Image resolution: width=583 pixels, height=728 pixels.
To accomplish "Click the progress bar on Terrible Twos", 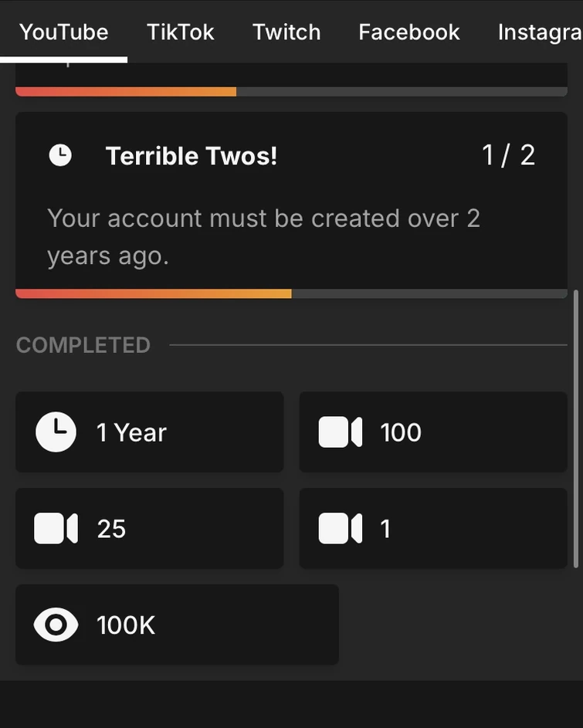I will [x=291, y=291].
